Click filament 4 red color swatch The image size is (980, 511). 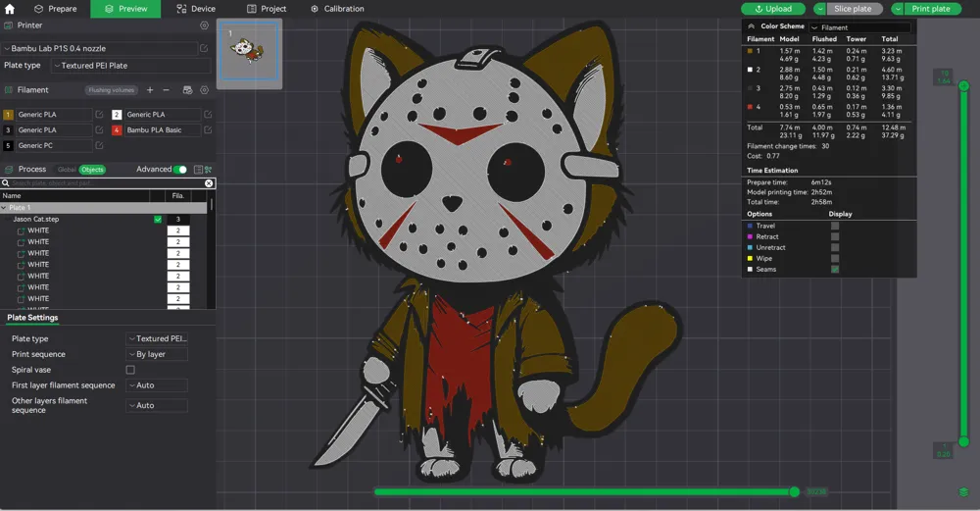(x=117, y=130)
